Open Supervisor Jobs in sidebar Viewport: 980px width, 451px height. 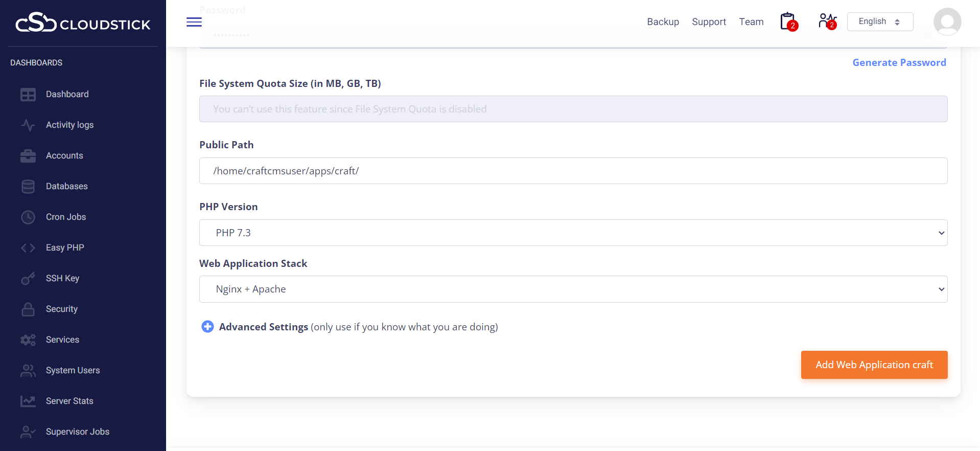[x=77, y=432]
